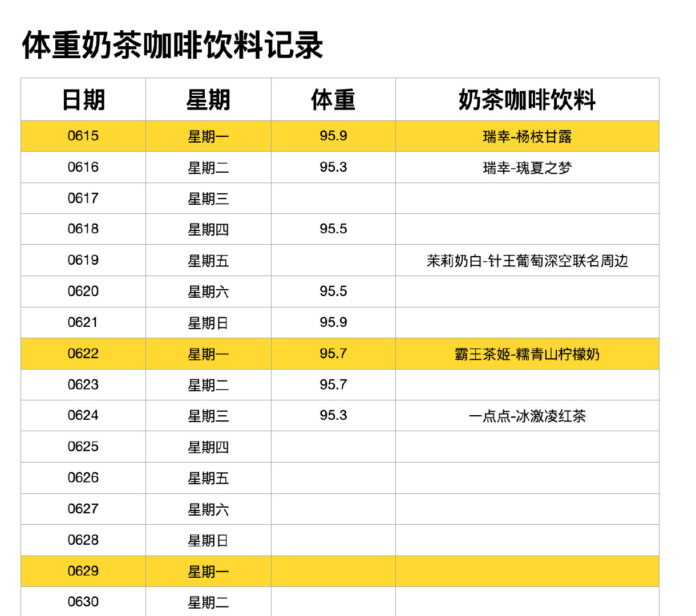The image size is (696, 616).
Task: Click the 一点点-冰激凌红茶 cell
Action: 527,416
